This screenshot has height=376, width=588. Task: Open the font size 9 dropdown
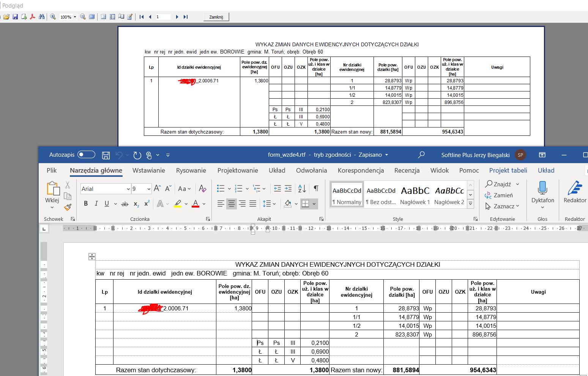click(149, 189)
